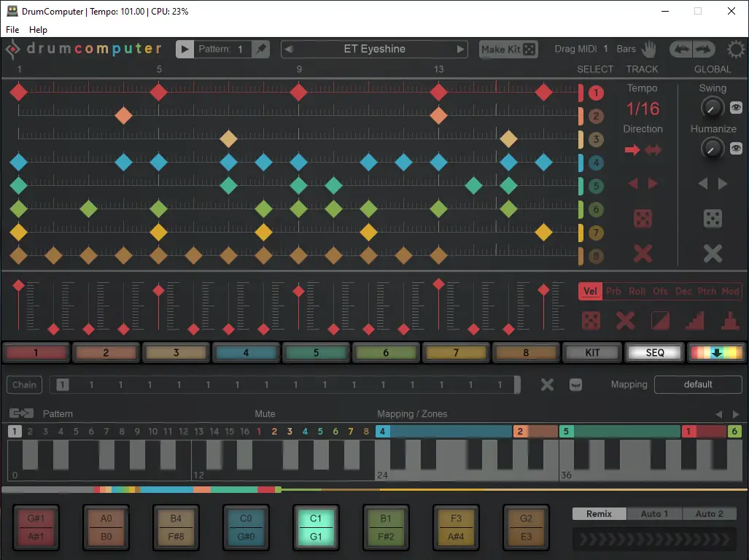Randomize all tracks with white dice
The width and height of the screenshot is (749, 560).
coord(713,219)
